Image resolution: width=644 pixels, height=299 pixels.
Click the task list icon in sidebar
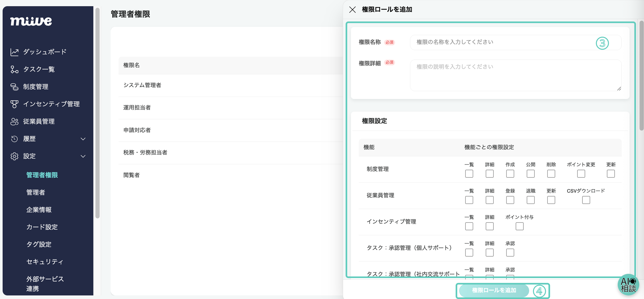tap(14, 69)
